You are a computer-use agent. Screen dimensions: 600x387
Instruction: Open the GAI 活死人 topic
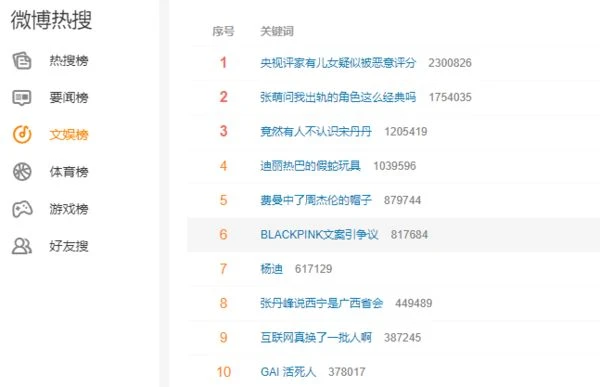coord(288,372)
